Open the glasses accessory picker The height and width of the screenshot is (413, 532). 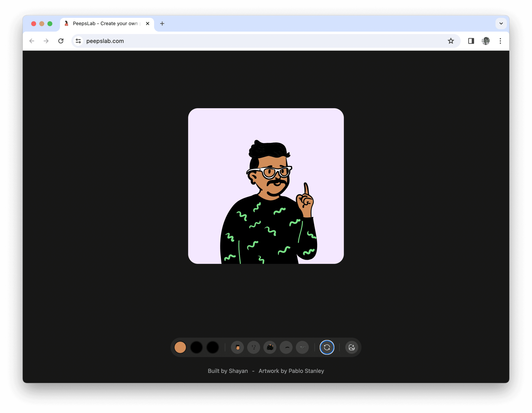click(x=302, y=347)
